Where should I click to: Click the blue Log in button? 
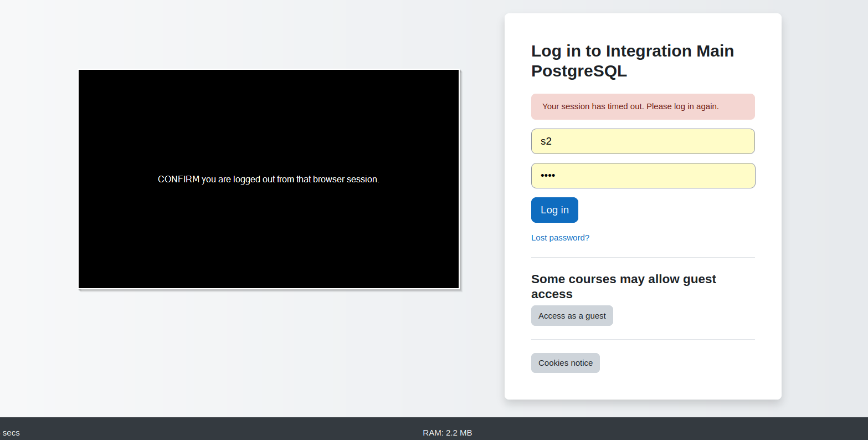[554, 210]
